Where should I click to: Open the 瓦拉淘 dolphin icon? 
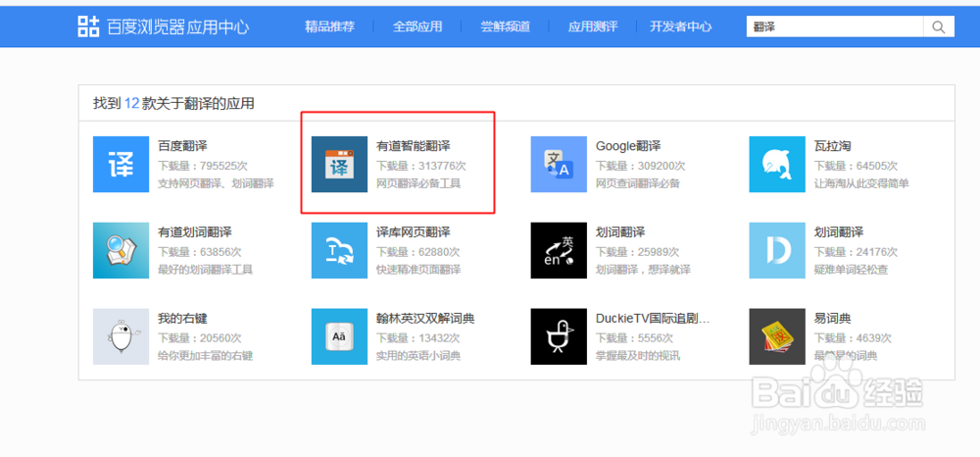tap(777, 165)
